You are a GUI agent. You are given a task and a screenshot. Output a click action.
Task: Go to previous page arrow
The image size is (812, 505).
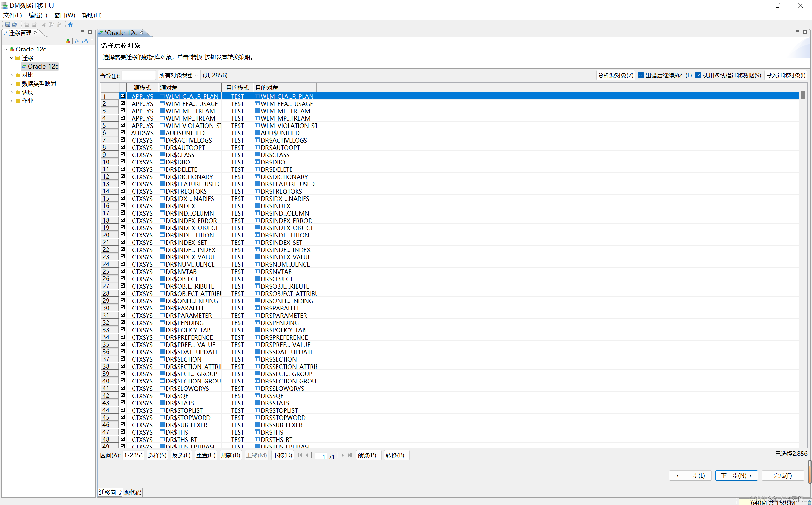[307, 455]
